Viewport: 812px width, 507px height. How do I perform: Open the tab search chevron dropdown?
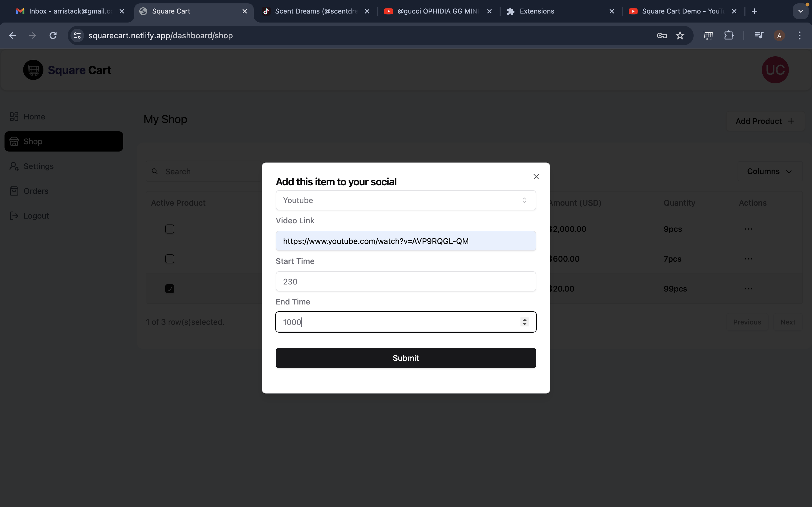(x=800, y=11)
